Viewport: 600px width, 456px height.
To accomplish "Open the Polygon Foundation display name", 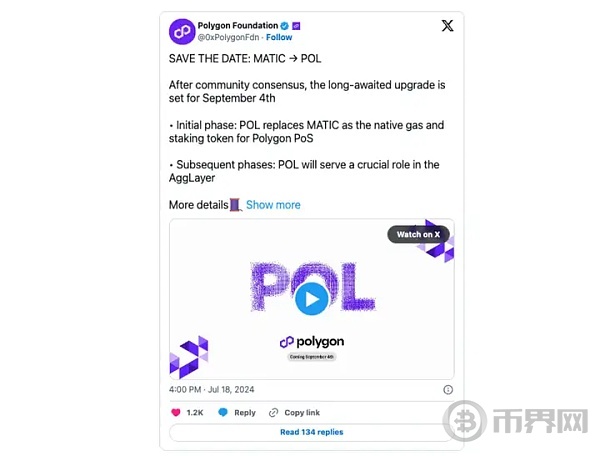I will (x=238, y=26).
